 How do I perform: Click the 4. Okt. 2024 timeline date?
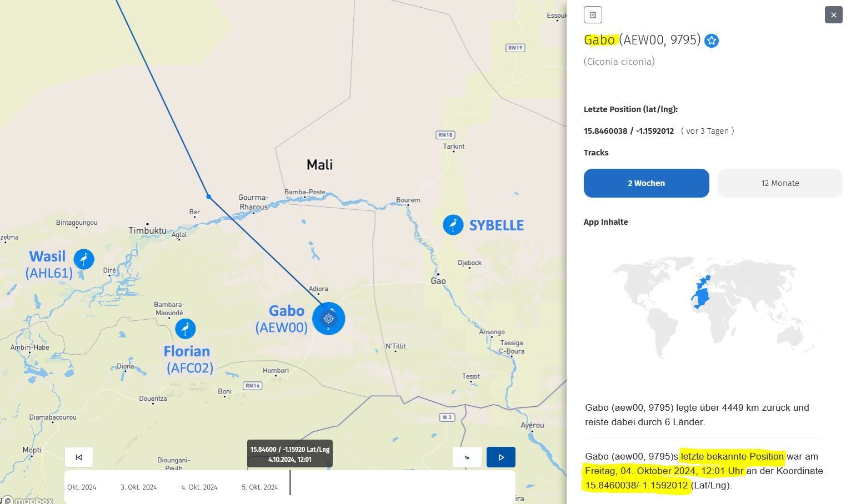[x=199, y=487]
